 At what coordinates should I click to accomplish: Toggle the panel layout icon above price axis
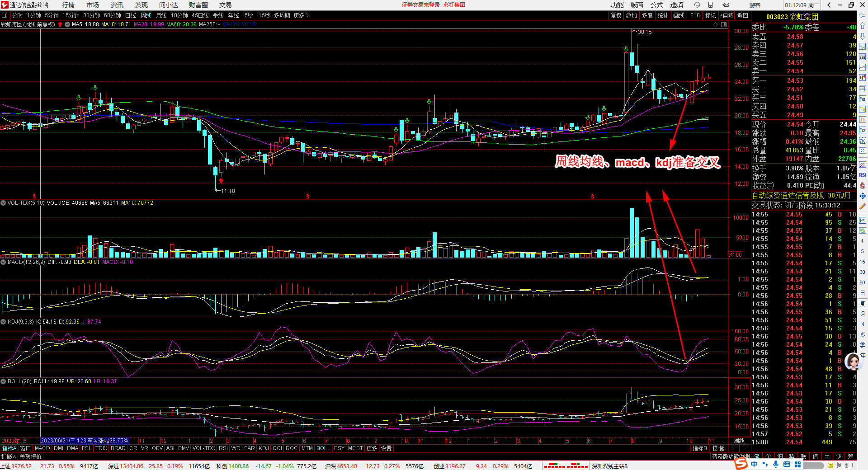point(724,24)
